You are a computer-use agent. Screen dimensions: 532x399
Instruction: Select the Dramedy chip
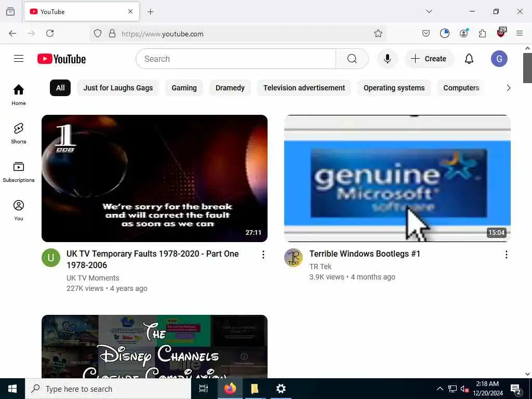tap(230, 88)
